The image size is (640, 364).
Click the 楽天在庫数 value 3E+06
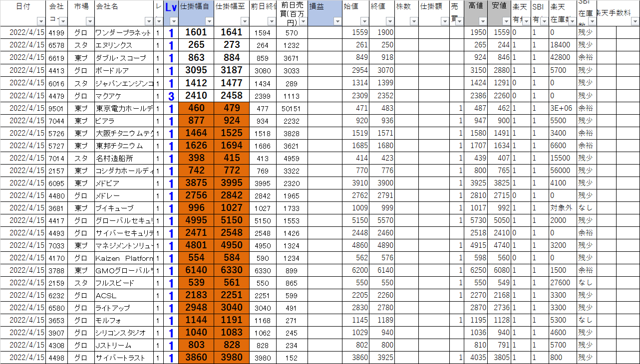pyautogui.click(x=562, y=108)
